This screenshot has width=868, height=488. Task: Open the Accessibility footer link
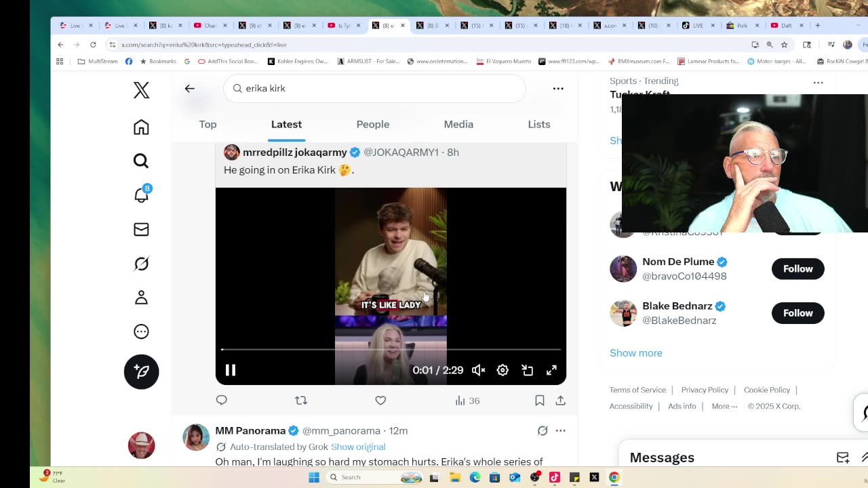tap(631, 406)
